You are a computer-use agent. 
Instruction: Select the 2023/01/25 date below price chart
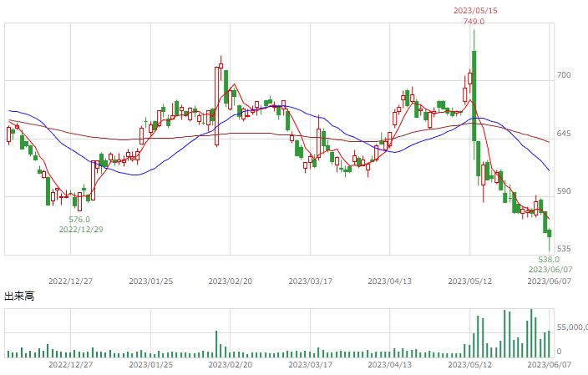pos(150,281)
